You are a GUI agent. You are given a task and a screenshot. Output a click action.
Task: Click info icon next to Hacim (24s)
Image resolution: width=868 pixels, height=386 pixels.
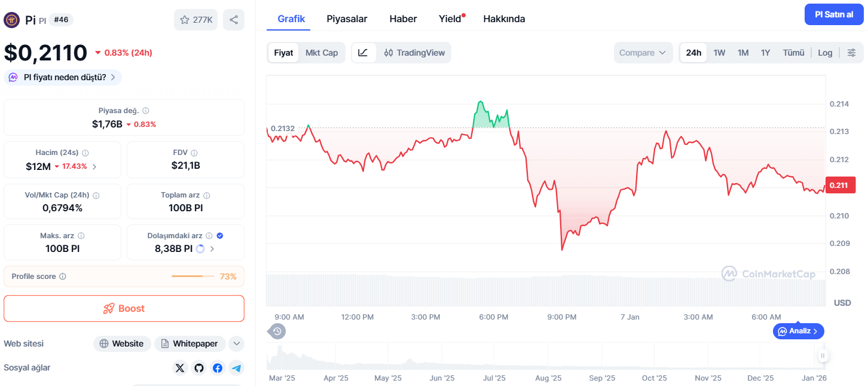(x=85, y=153)
